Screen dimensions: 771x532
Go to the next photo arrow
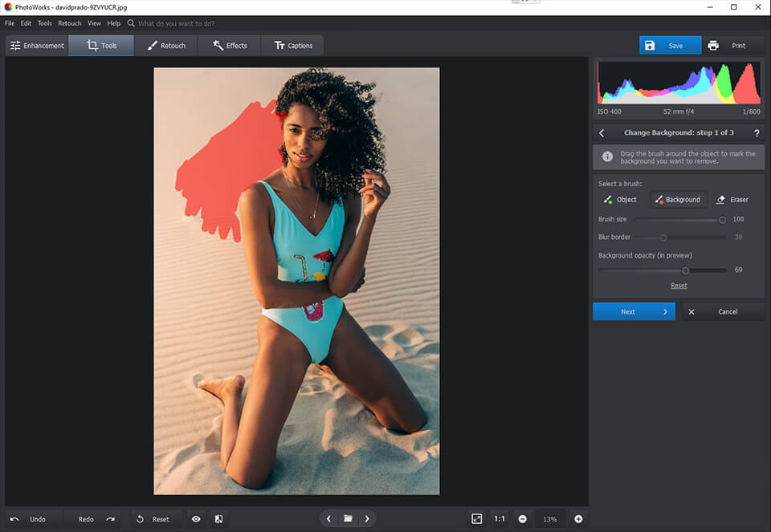pos(367,519)
